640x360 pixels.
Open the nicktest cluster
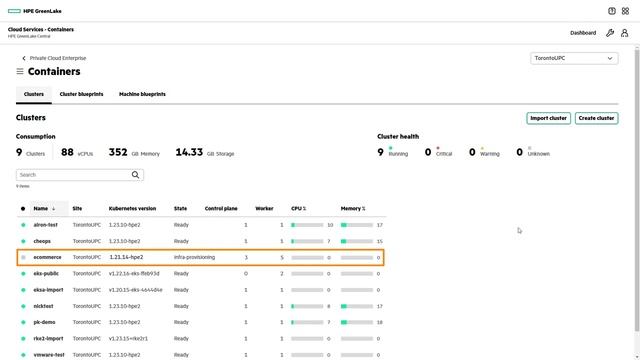pos(43,306)
